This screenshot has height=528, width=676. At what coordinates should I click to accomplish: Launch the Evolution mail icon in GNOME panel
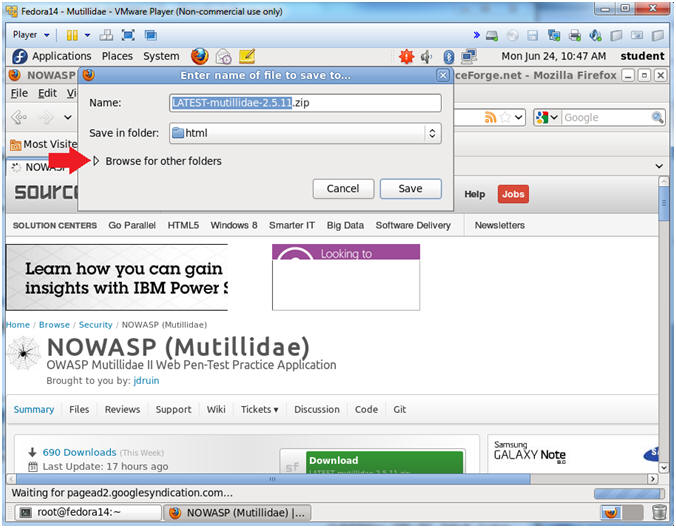click(224, 56)
